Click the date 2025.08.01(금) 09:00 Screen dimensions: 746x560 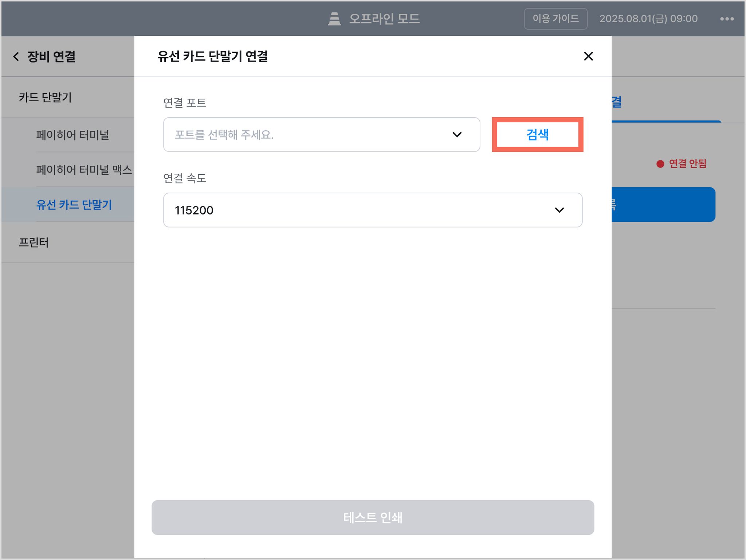pyautogui.click(x=648, y=19)
